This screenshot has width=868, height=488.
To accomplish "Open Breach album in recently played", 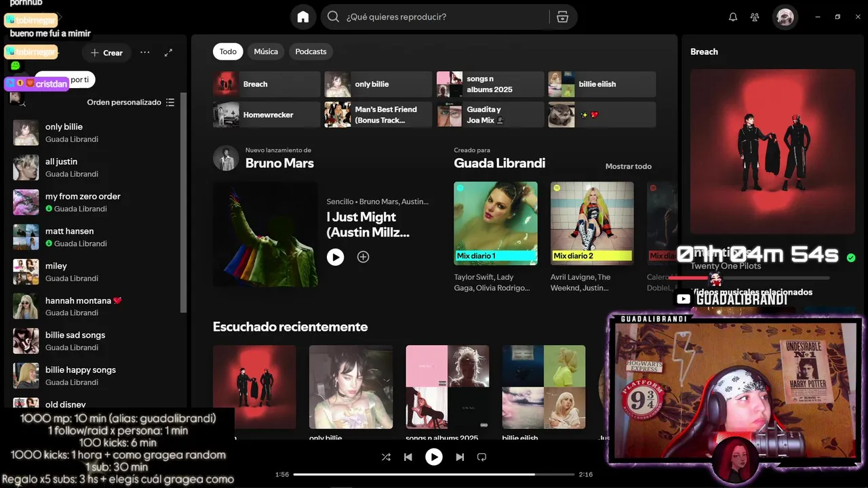I will tap(254, 387).
